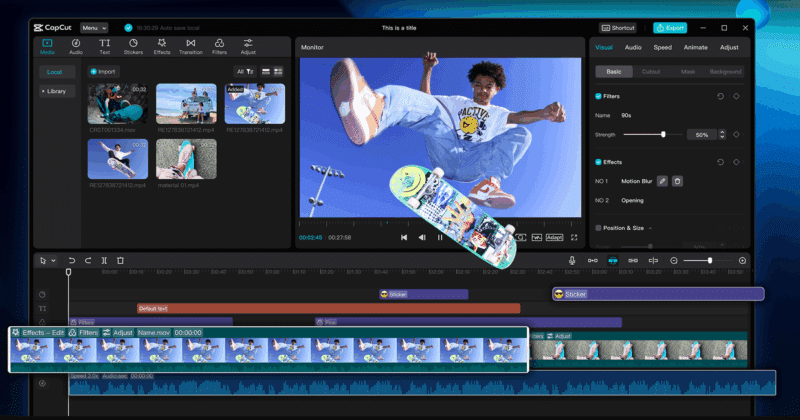The width and height of the screenshot is (800, 420).
Task: Pause playback in the Monitor
Action: pos(440,237)
